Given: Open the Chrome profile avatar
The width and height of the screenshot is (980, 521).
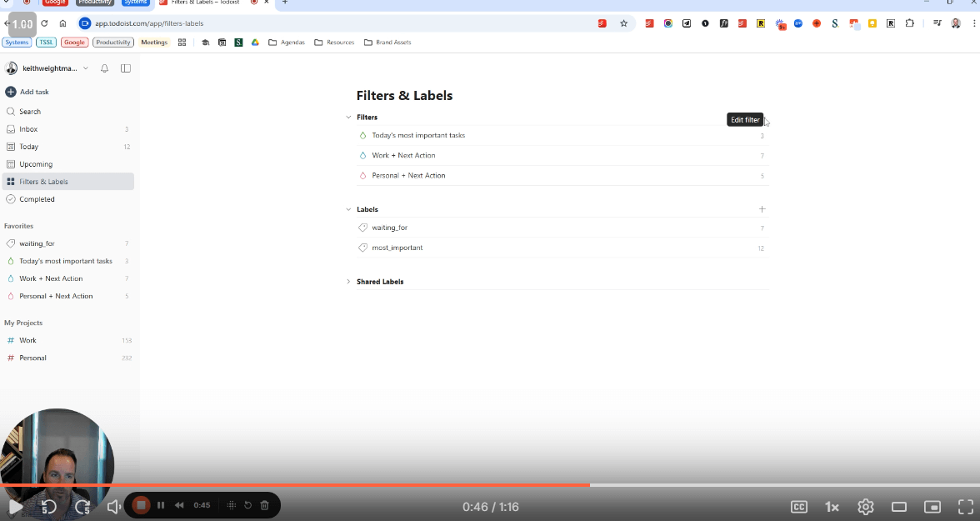Looking at the screenshot, I should (x=956, y=23).
